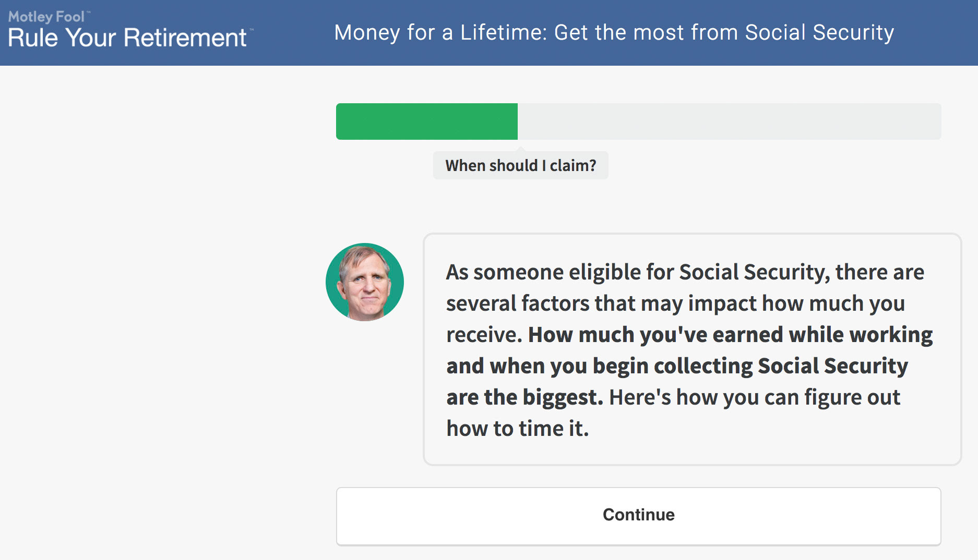Click the final line "how to time it."
This screenshot has height=560, width=978.
click(517, 429)
